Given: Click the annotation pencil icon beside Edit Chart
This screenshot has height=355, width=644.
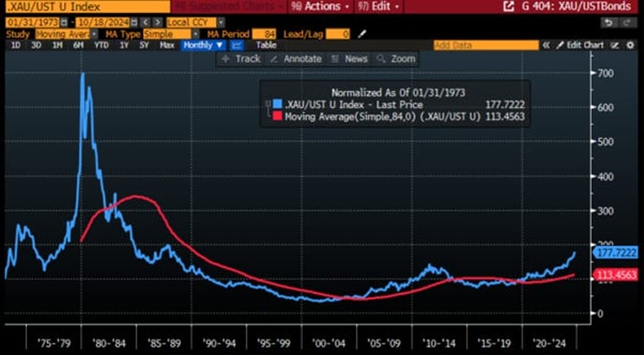Looking at the screenshot, I should click(x=615, y=45).
